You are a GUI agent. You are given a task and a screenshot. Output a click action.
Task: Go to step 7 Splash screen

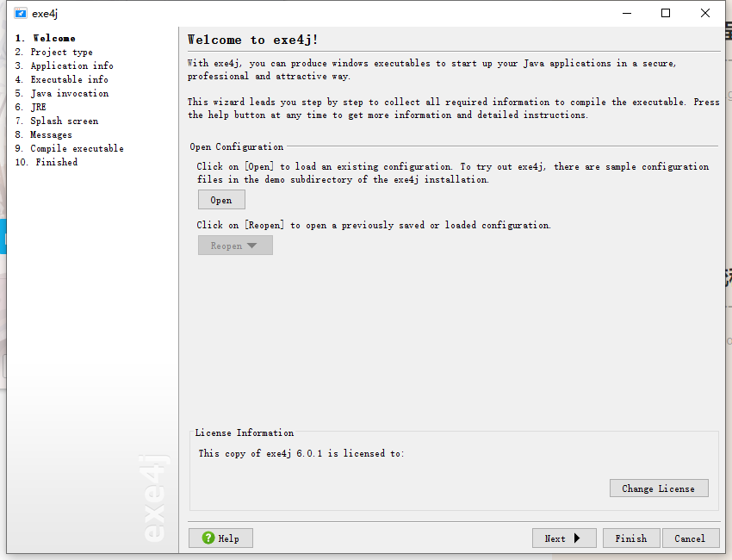coord(57,121)
